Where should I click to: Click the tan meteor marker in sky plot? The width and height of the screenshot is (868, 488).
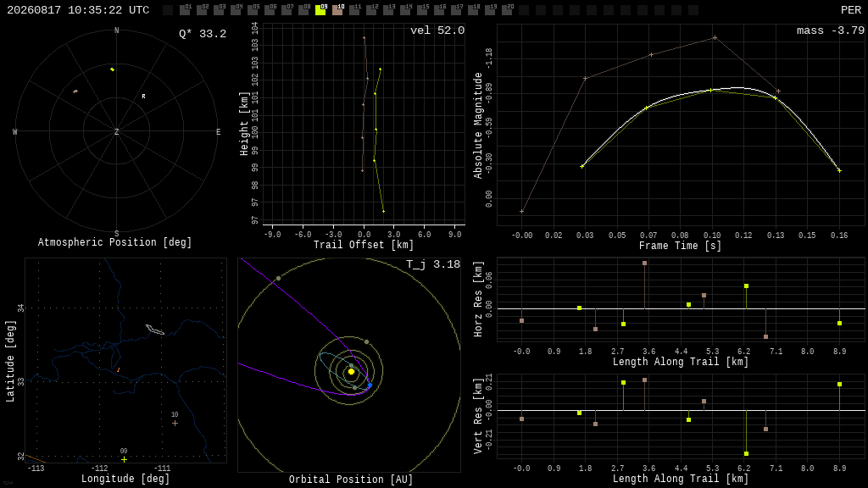point(75,91)
